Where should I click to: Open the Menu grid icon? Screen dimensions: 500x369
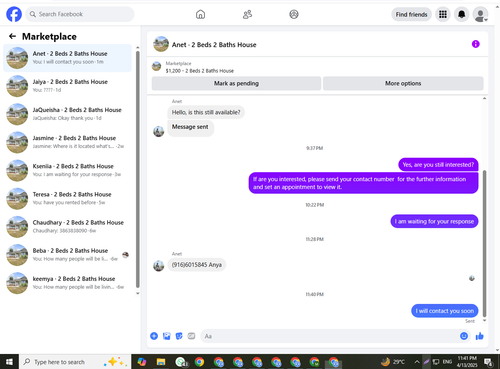tap(443, 14)
